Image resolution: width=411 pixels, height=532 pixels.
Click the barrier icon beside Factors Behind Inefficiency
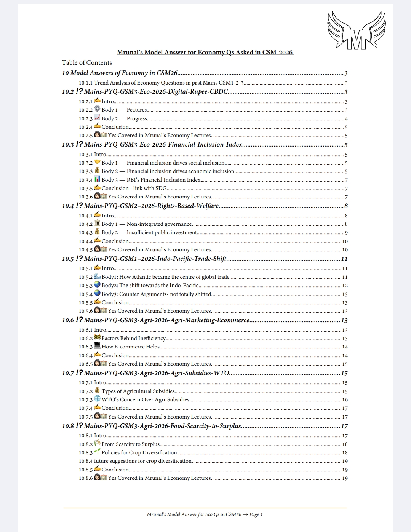tap(97, 337)
